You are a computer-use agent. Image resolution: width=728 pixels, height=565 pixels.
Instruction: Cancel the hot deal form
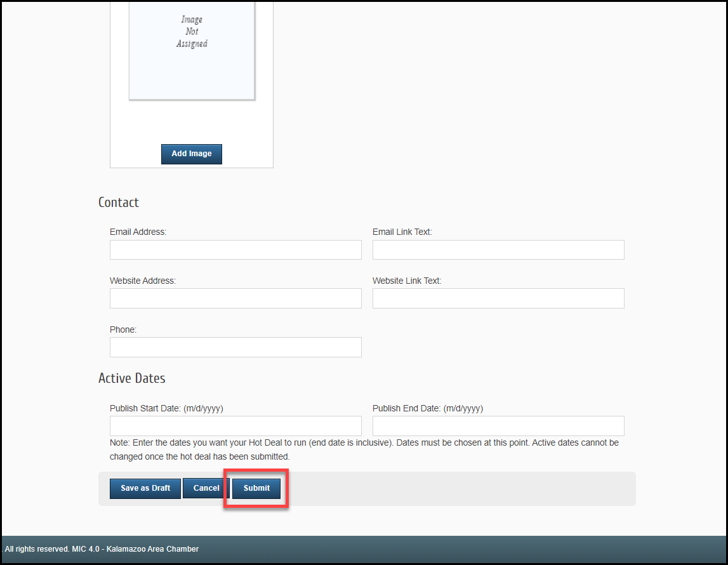coord(206,488)
